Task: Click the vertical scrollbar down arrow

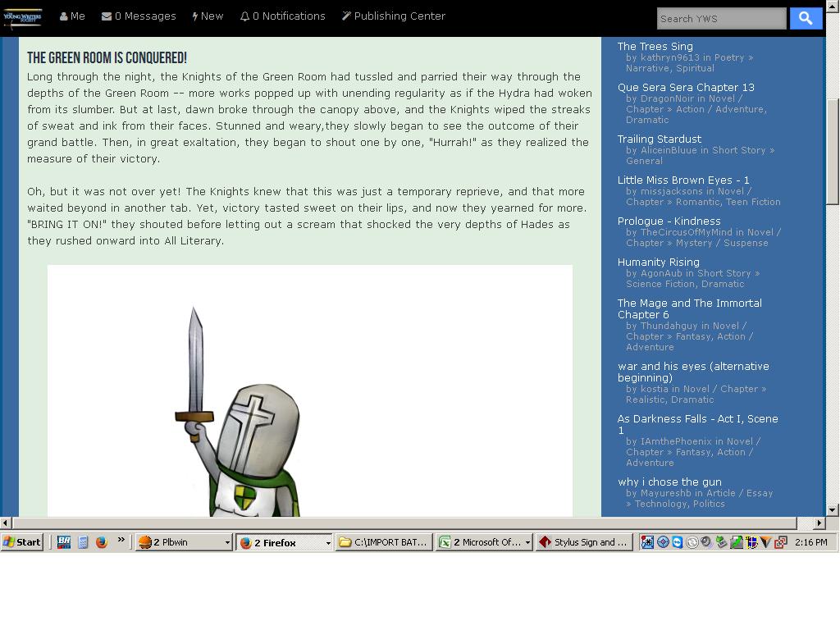Action: (832, 510)
